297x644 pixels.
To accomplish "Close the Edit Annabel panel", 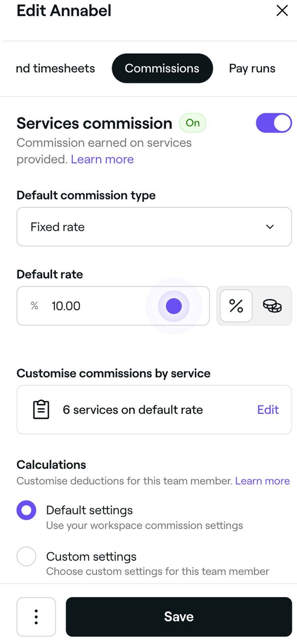I will (x=282, y=11).
